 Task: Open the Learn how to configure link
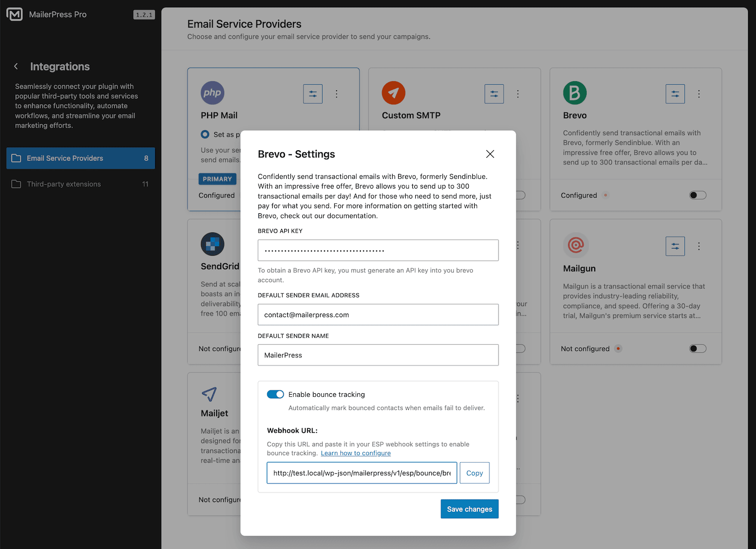[355, 453]
